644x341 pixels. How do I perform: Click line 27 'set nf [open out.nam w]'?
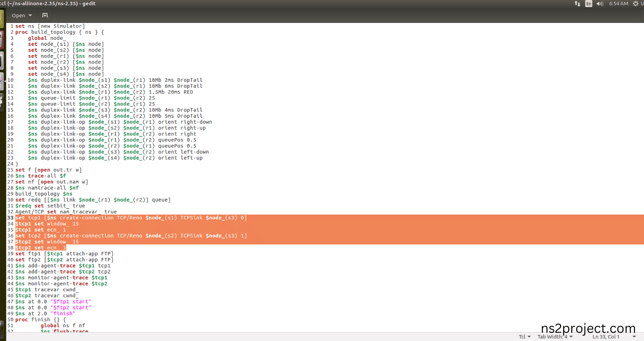click(x=52, y=182)
